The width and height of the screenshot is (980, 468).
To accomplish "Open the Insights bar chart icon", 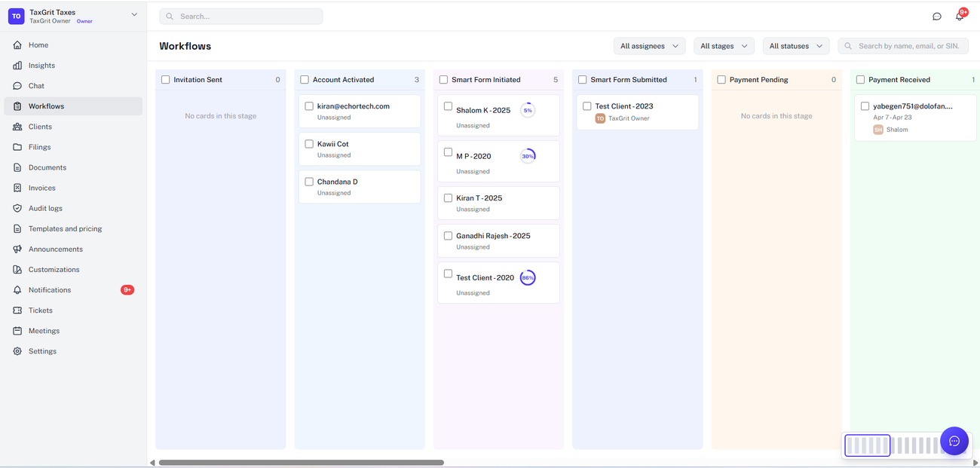I will pos(17,66).
